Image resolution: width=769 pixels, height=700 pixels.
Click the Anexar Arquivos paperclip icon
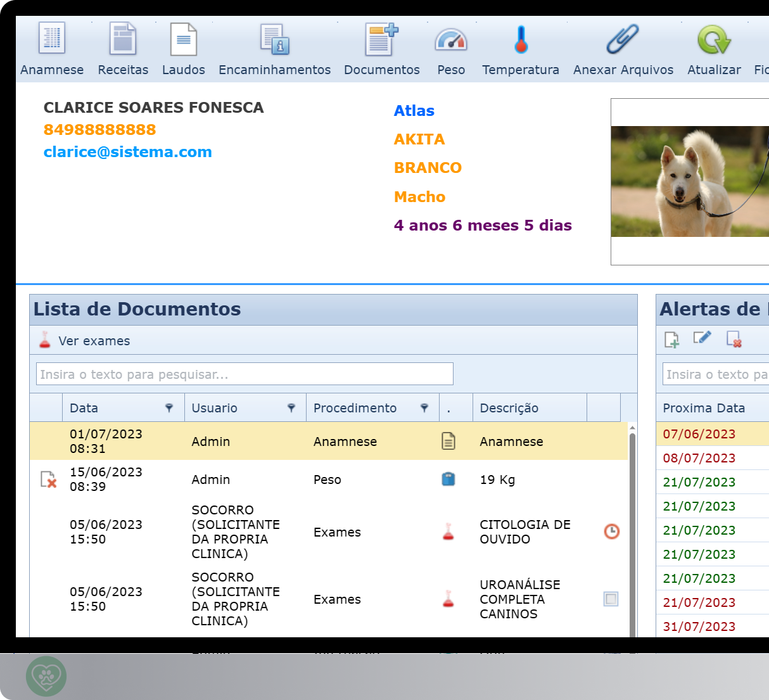click(x=622, y=38)
